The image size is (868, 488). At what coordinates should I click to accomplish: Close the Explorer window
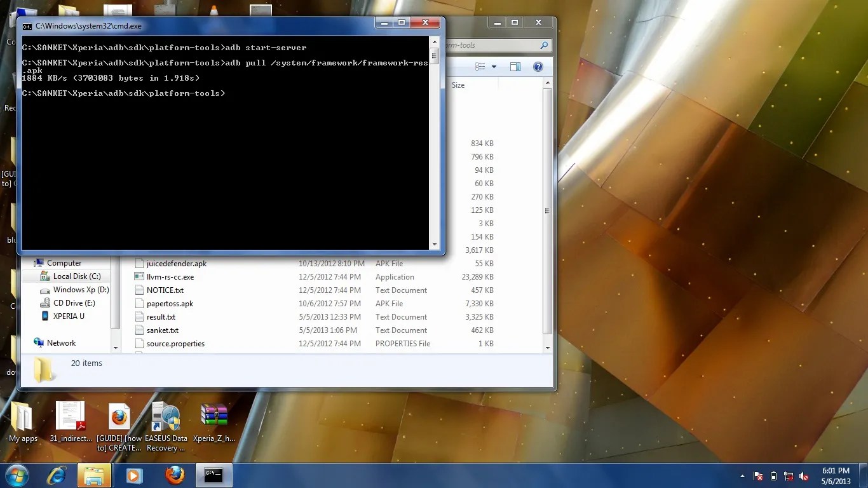point(539,22)
